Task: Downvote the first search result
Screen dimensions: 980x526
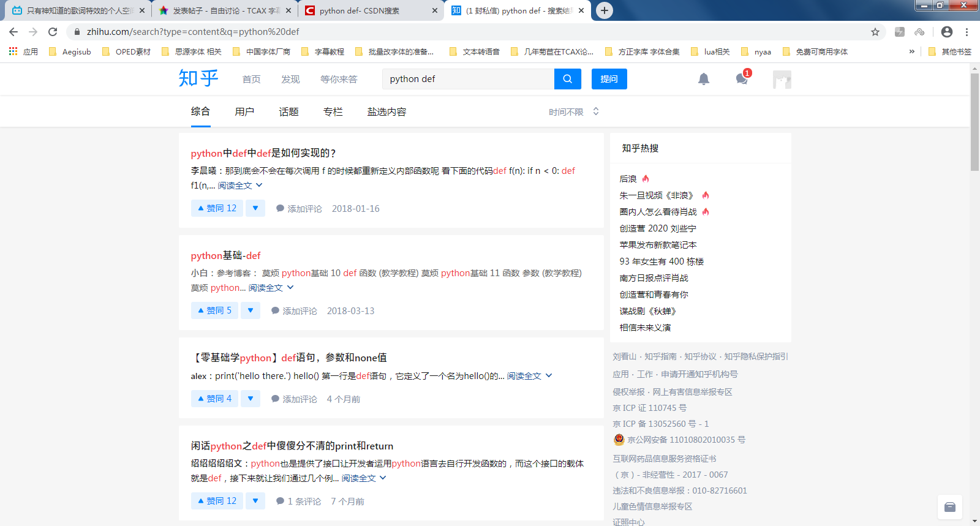Action: point(255,208)
